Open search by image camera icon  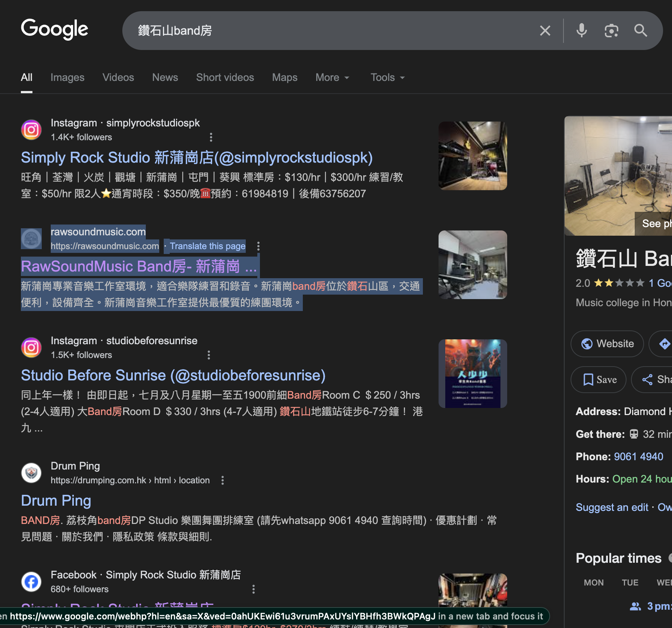coord(611,31)
